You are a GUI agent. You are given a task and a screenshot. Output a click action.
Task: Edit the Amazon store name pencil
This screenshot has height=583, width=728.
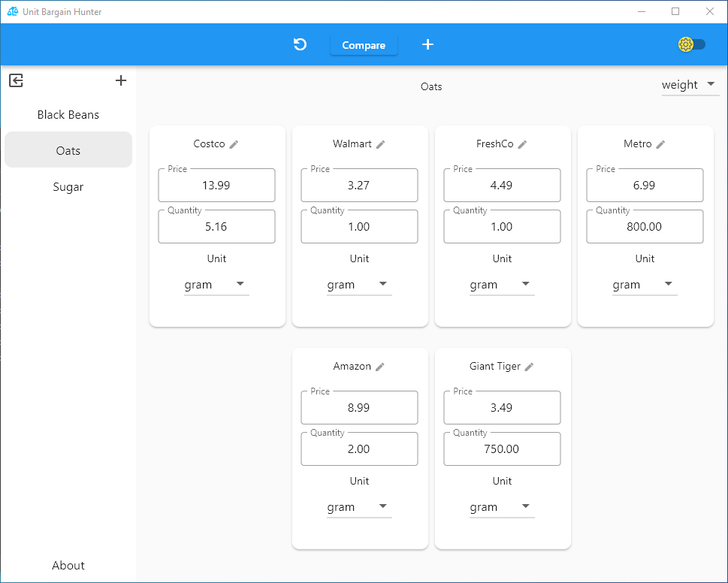(x=380, y=367)
